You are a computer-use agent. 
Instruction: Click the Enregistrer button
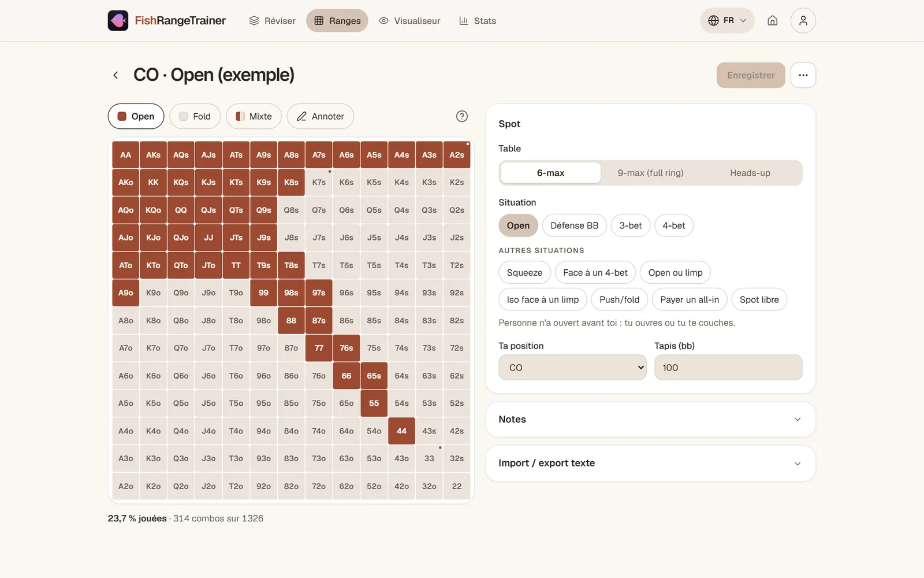pyautogui.click(x=751, y=75)
